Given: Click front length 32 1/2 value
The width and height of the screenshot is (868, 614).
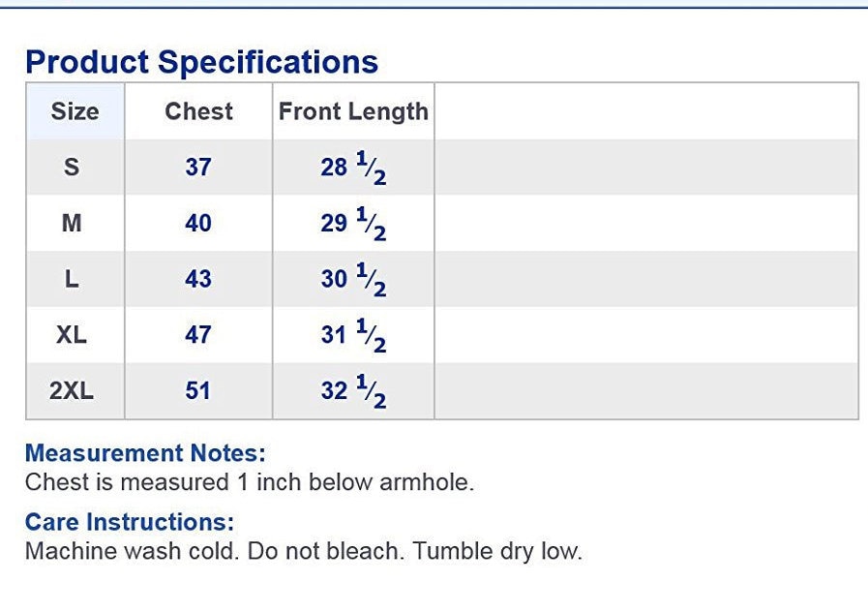Looking at the screenshot, I should point(353,390).
